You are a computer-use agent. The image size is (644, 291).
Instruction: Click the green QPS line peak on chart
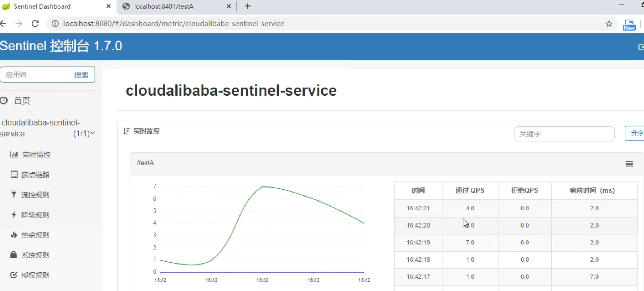click(263, 186)
